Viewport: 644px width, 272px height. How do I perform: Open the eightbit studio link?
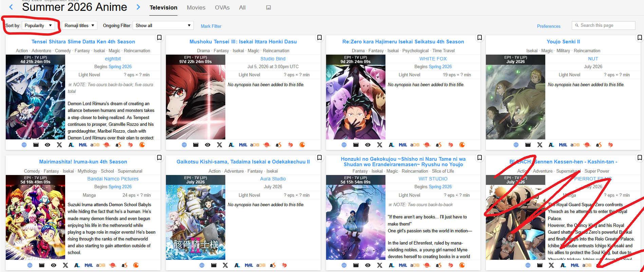[x=113, y=59]
